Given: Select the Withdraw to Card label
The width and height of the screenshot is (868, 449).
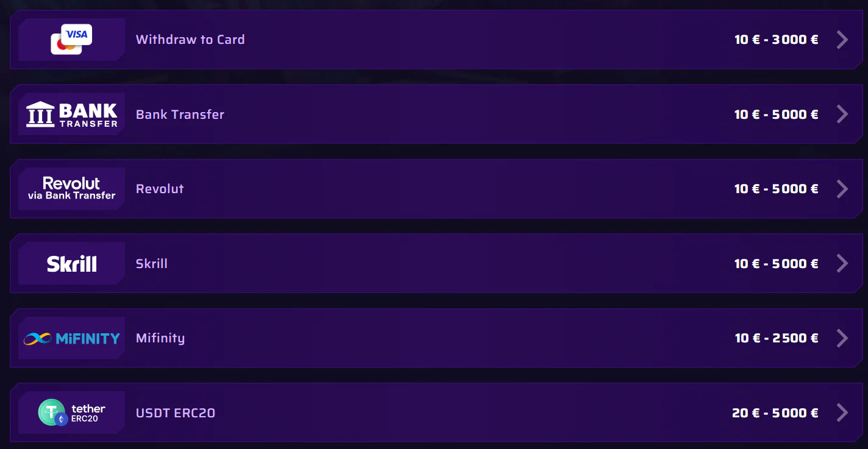Looking at the screenshot, I should tap(190, 40).
